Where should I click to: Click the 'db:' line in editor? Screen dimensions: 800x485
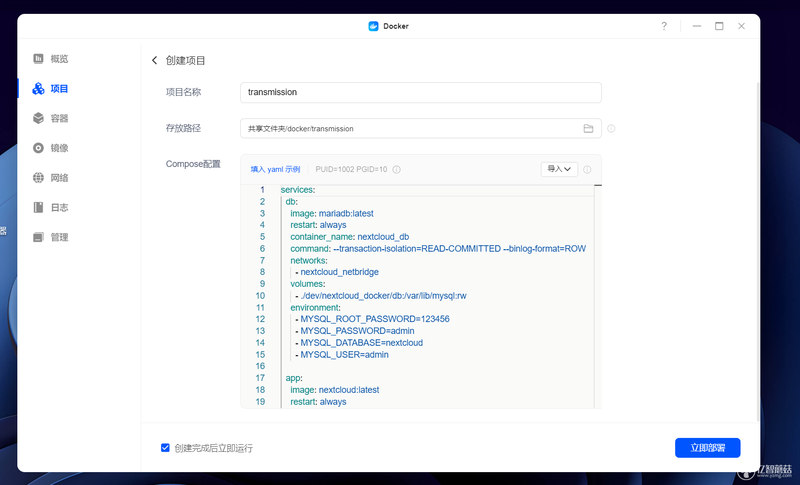click(291, 201)
